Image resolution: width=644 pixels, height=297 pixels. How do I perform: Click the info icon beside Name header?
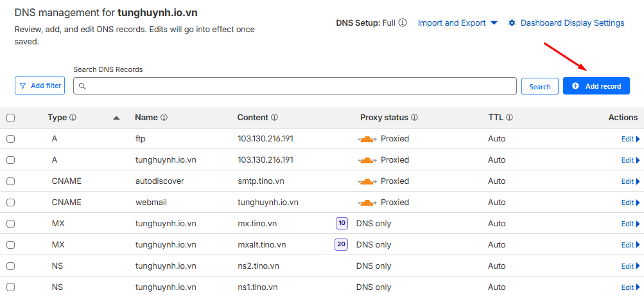[x=164, y=118]
